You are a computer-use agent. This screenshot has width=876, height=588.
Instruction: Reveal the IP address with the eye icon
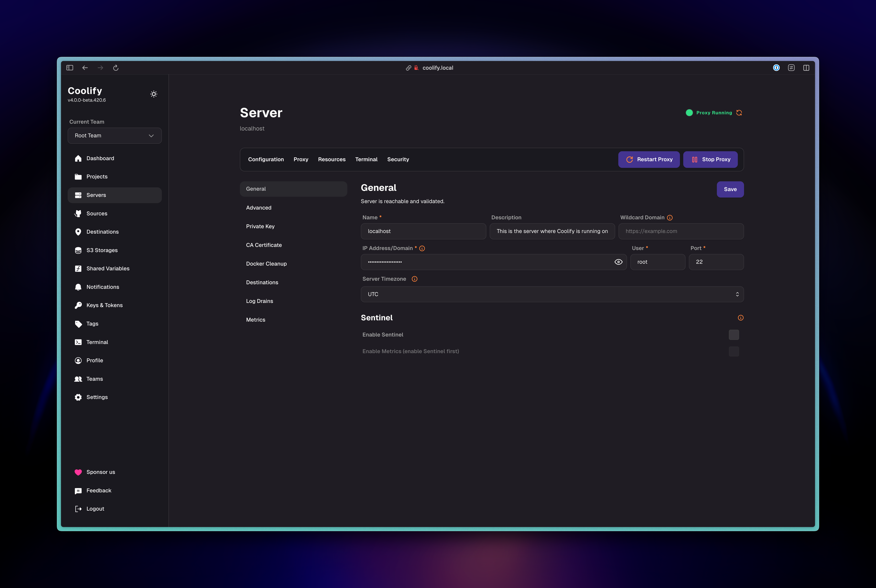point(618,262)
